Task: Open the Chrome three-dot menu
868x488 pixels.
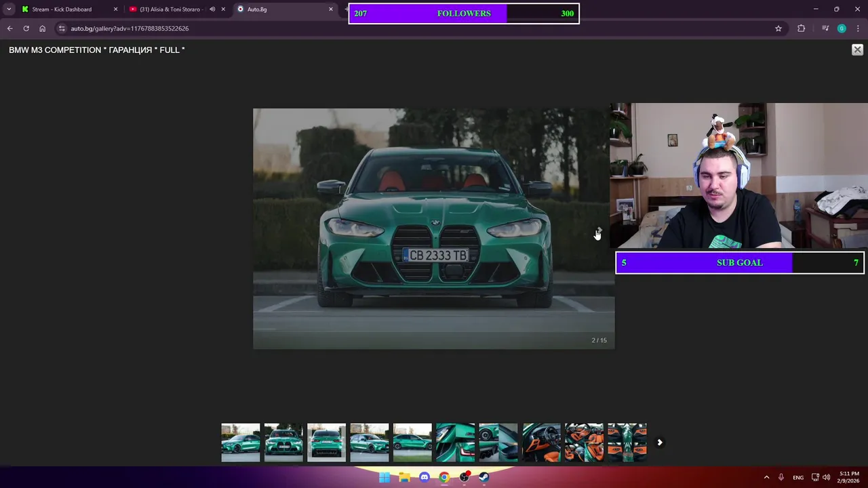Action: [858, 28]
